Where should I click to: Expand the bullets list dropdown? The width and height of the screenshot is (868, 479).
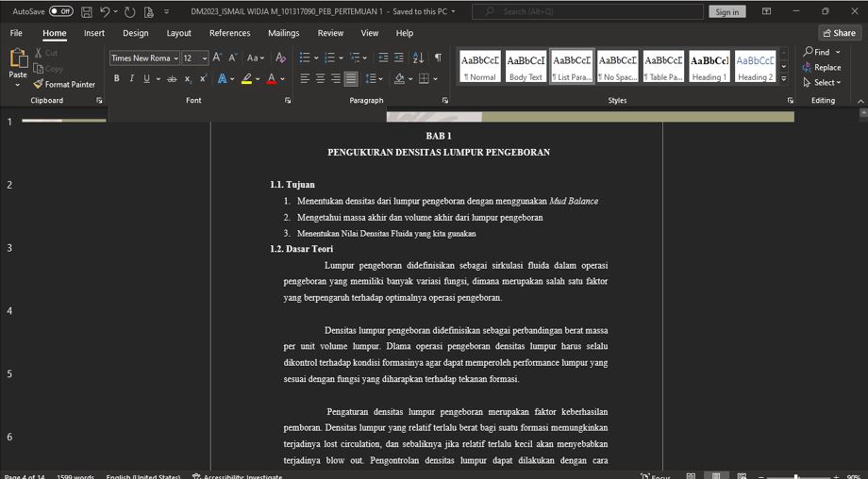(316, 58)
